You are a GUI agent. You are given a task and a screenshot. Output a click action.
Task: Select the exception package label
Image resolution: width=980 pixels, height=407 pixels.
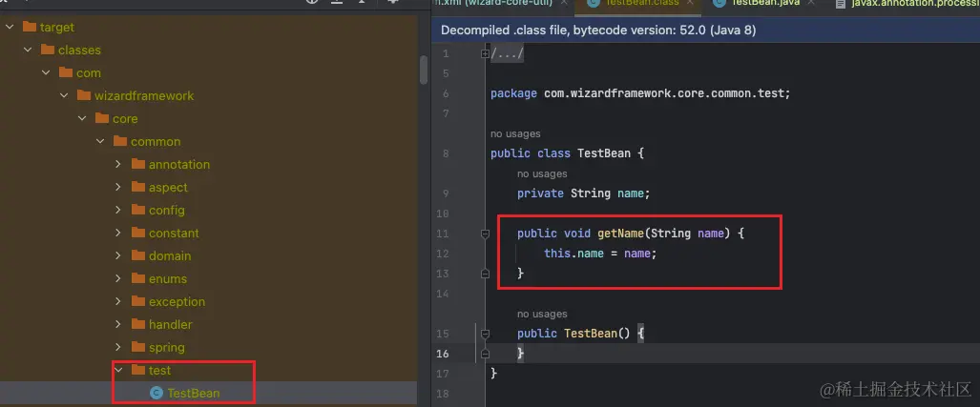point(177,301)
